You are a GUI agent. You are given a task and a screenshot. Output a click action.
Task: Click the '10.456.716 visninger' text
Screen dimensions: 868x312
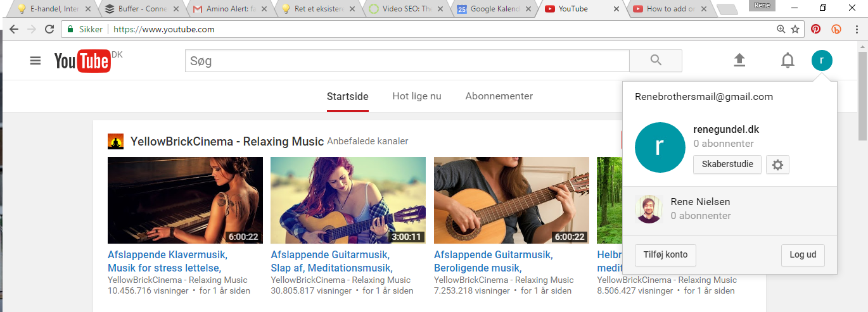pyautogui.click(x=148, y=291)
